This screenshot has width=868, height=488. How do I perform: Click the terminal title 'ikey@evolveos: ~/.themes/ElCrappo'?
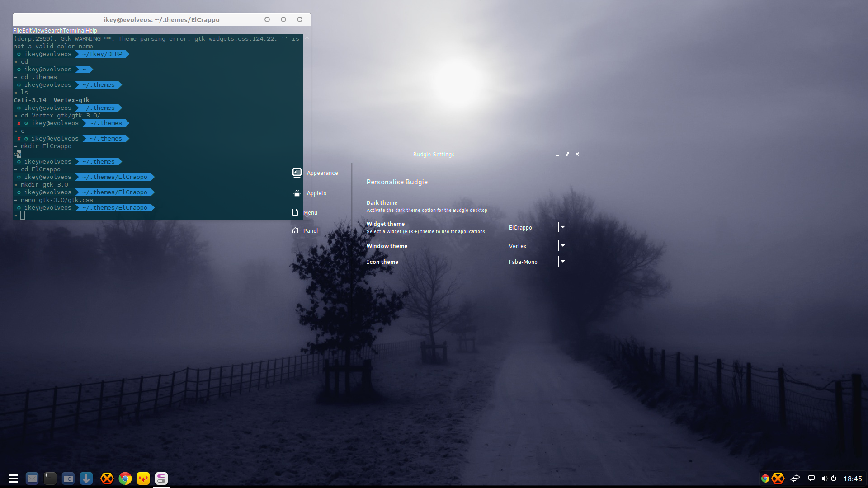(161, 20)
